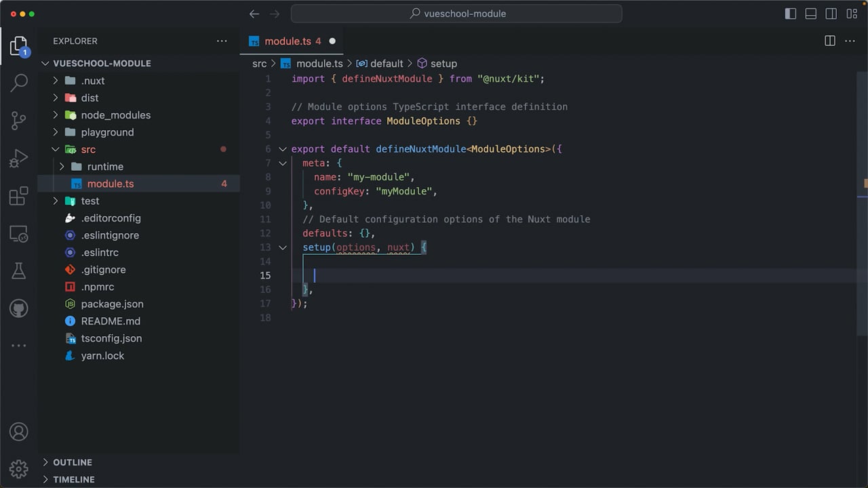
Task: Expand the node_modules folder
Action: [x=138, y=115]
